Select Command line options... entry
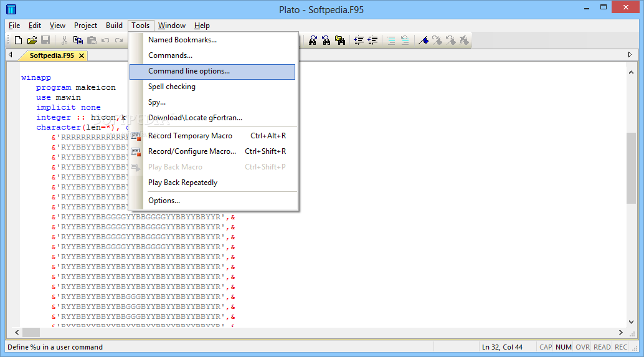644x357 pixels. [212, 71]
